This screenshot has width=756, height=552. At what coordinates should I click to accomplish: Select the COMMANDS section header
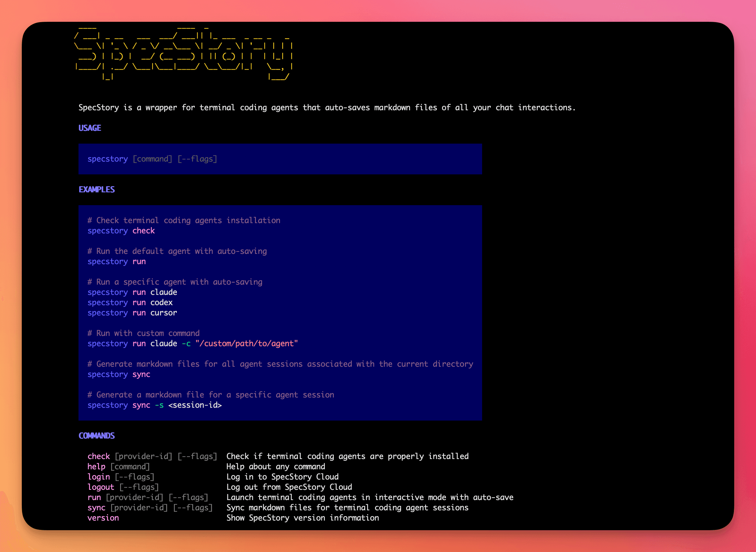(x=96, y=436)
